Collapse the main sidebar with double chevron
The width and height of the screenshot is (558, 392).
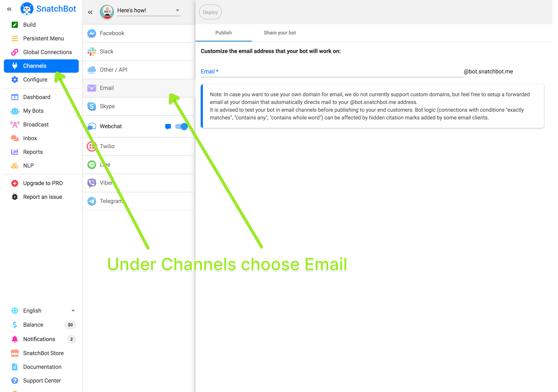9,9
